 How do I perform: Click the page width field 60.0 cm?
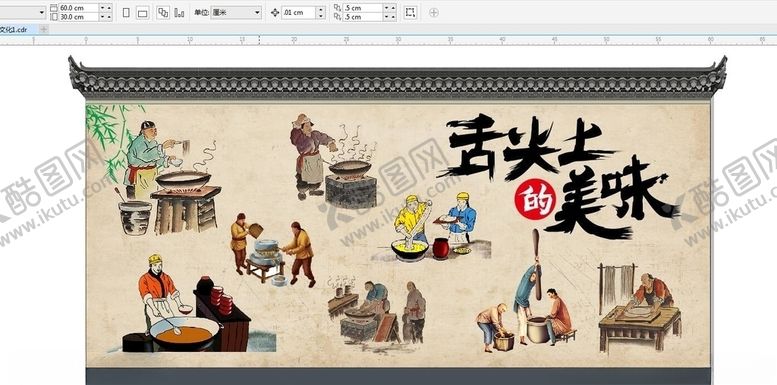(x=78, y=8)
